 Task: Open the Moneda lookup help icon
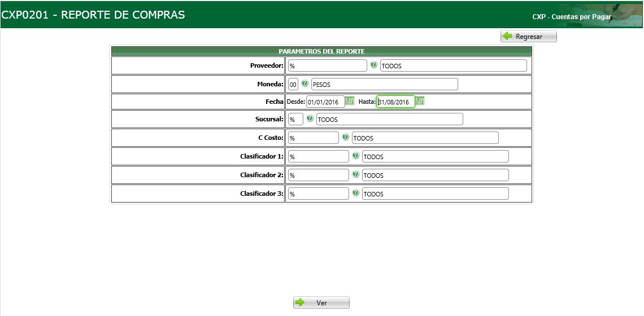click(x=304, y=83)
